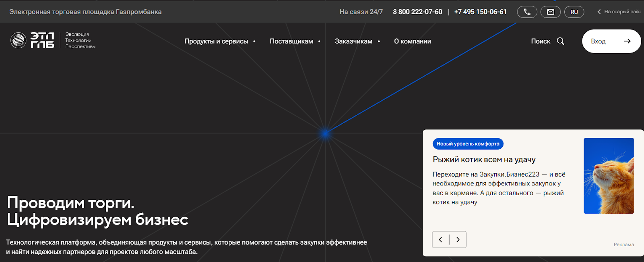Show next ad slide with right arrow
Image resolution: width=644 pixels, height=262 pixels.
tap(458, 240)
